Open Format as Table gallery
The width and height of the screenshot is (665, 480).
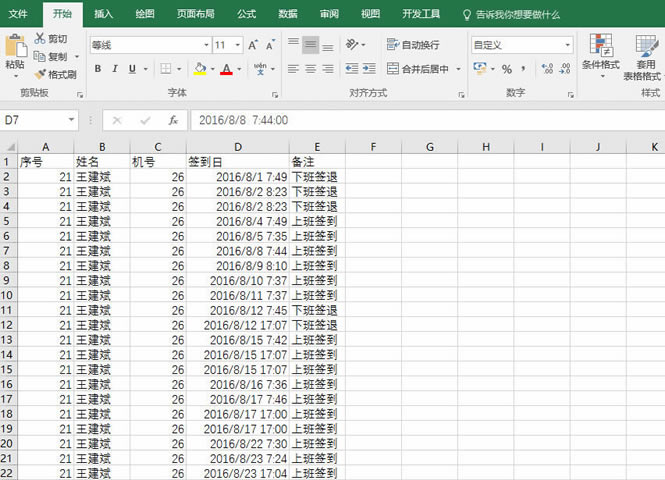(x=645, y=57)
